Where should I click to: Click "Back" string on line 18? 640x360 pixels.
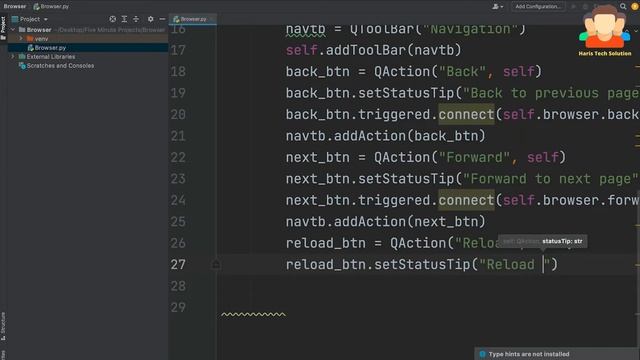pos(462,71)
